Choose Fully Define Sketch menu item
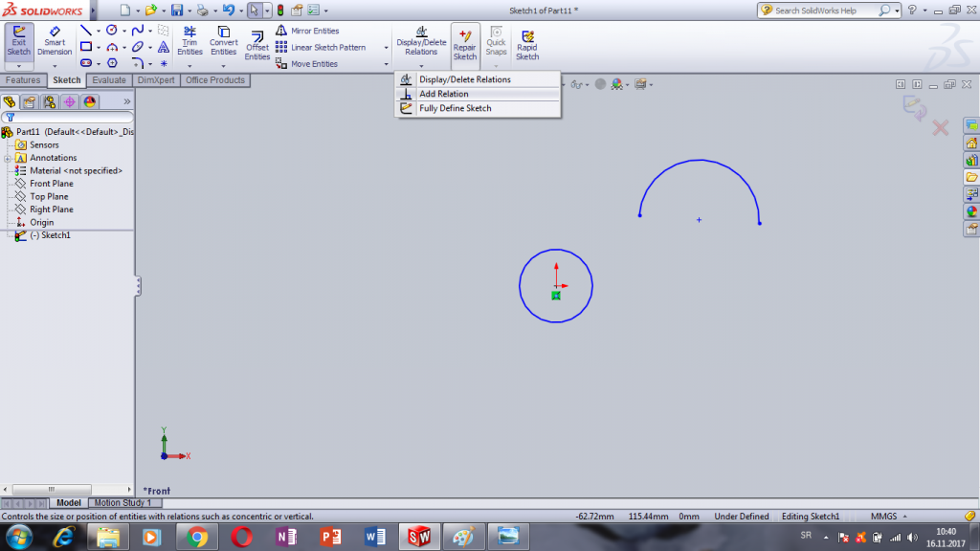 pyautogui.click(x=478, y=108)
